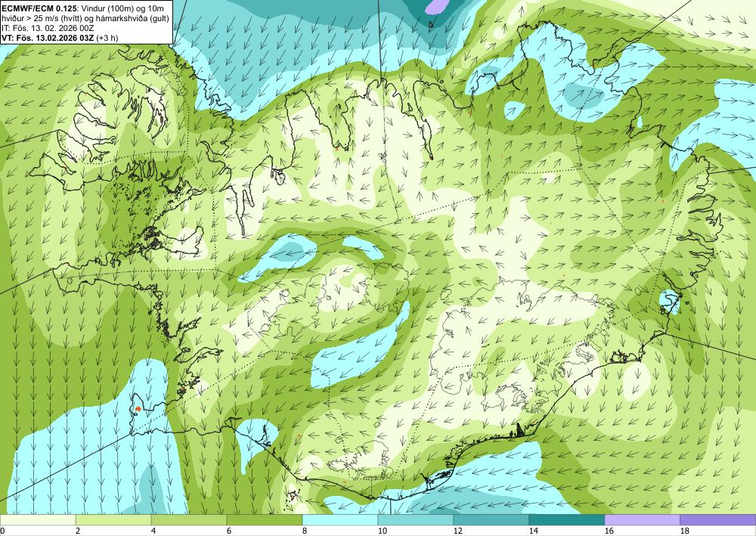Click the legend scale label '4'
The height and width of the screenshot is (536, 756).
153,531
